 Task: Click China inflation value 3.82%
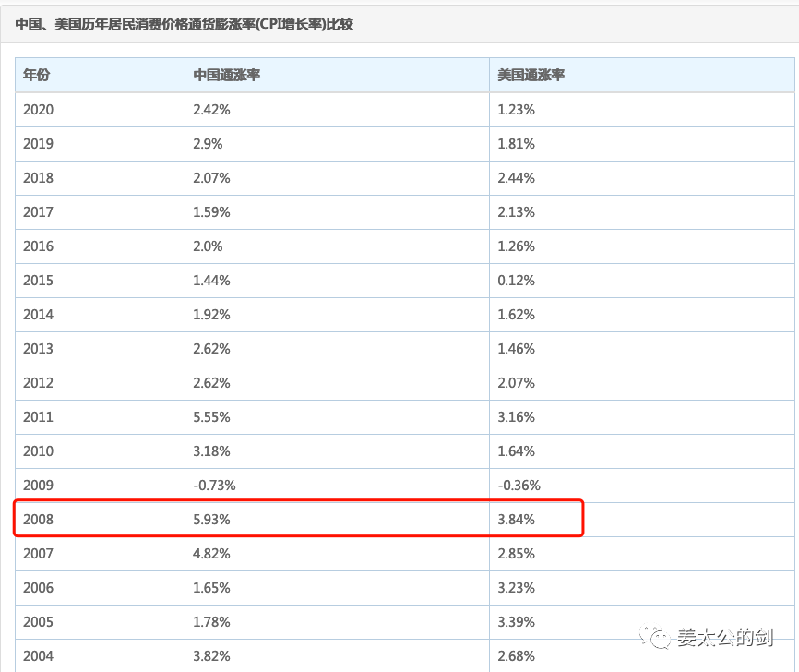coord(211,656)
